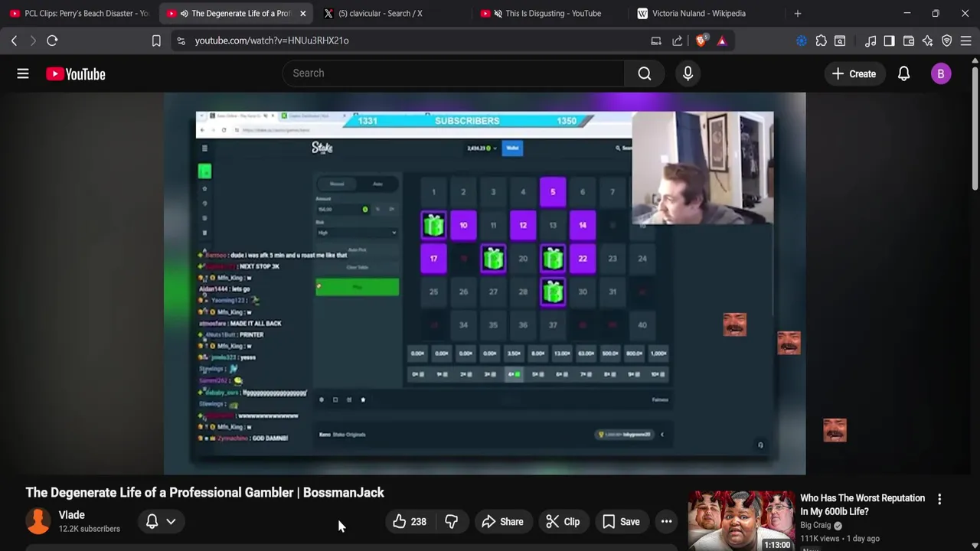Create a Clip from the video

(x=563, y=522)
